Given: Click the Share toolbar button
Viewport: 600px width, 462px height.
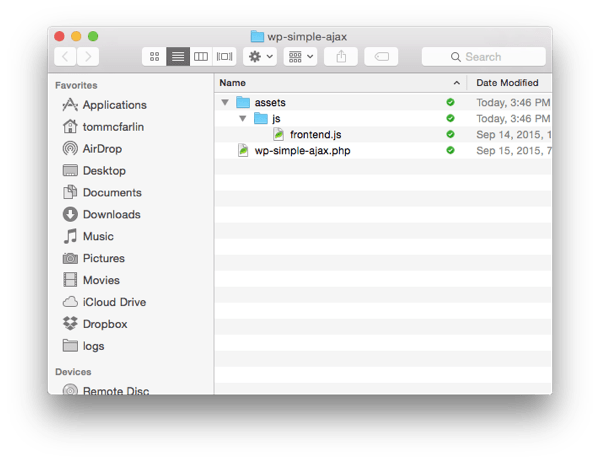Looking at the screenshot, I should [x=341, y=57].
